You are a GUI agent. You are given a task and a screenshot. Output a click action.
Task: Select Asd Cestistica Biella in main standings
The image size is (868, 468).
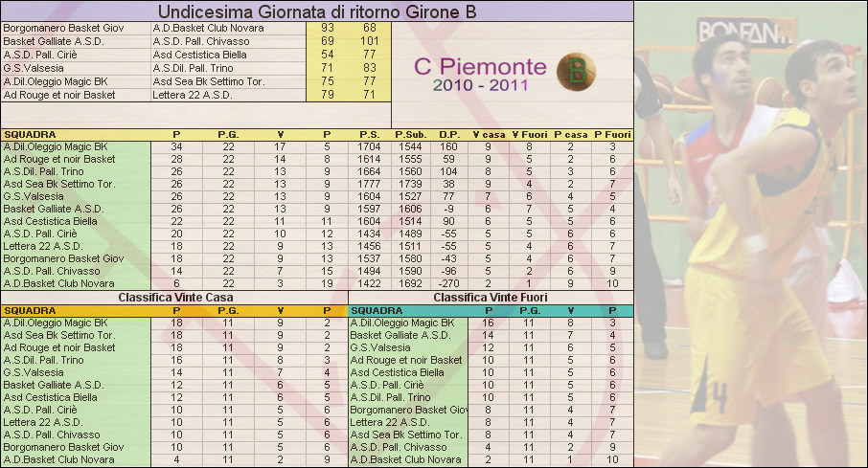click(x=56, y=221)
